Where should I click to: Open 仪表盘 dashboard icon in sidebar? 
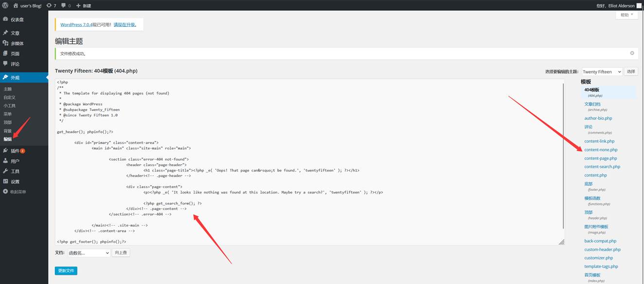[5, 19]
